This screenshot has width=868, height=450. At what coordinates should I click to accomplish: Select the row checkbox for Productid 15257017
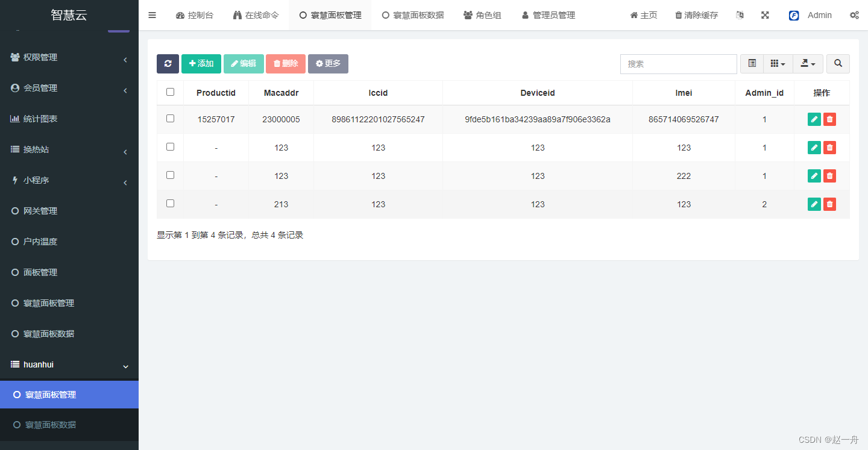pos(170,119)
